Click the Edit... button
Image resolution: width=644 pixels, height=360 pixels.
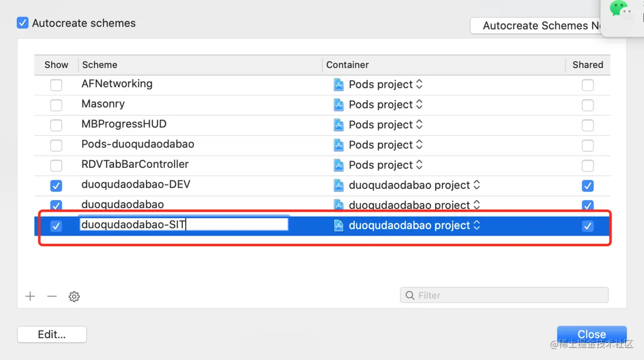(x=52, y=335)
